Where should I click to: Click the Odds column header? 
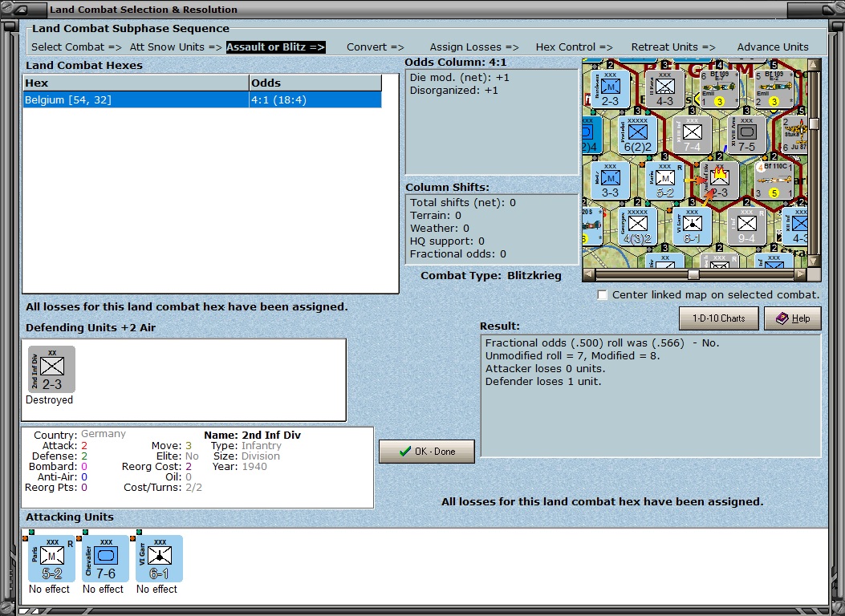315,83
